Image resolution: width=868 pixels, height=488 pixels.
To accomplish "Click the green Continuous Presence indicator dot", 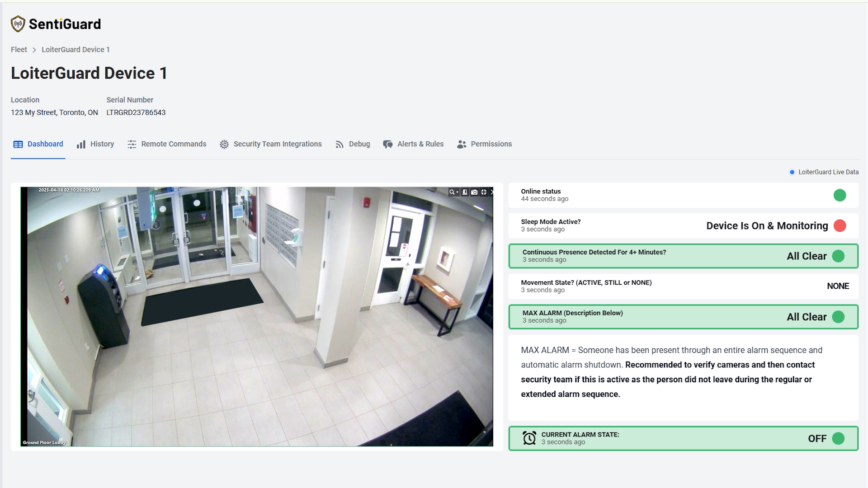I will pyautogui.click(x=838, y=256).
